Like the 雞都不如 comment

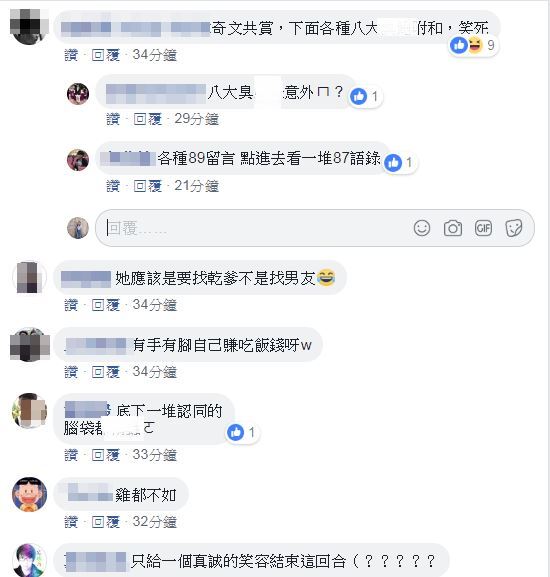[71, 522]
